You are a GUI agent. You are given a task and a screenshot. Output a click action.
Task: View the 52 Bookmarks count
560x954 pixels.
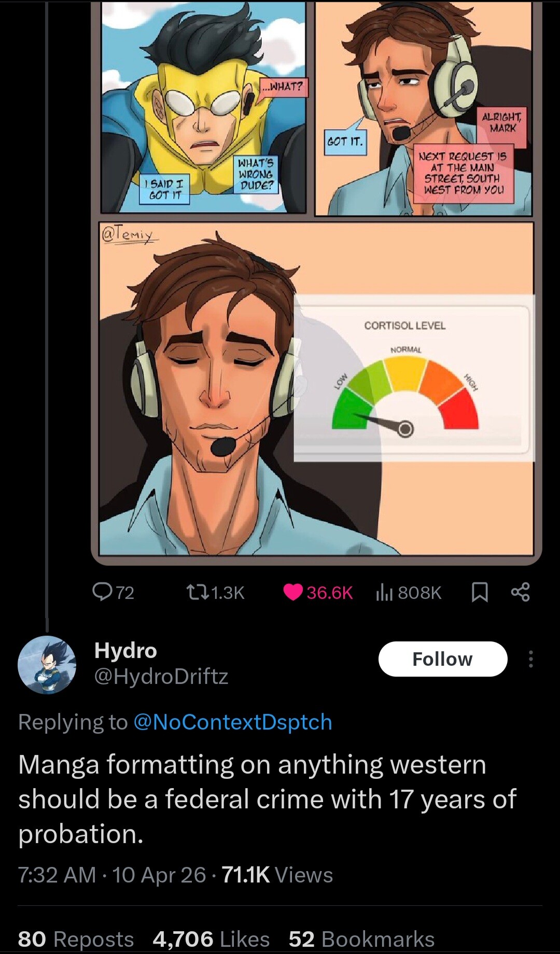tap(361, 939)
